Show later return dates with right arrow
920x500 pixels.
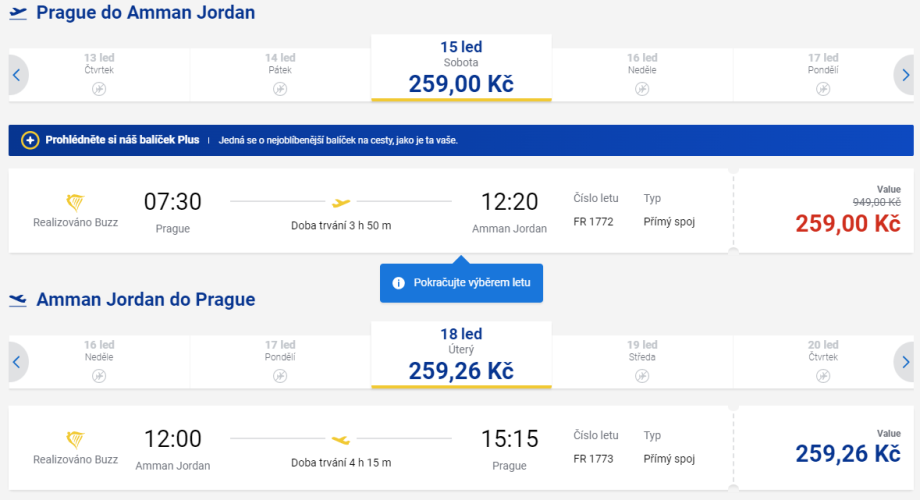904,361
